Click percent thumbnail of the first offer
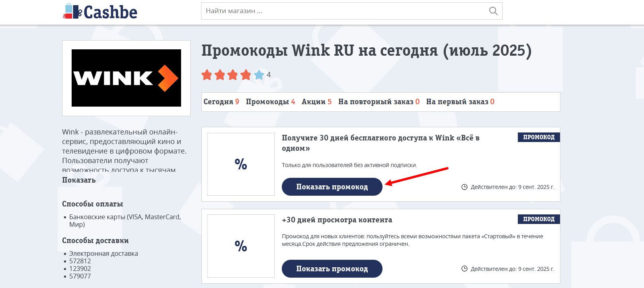Image resolution: width=644 pixels, height=288 pixels. pos(241,164)
